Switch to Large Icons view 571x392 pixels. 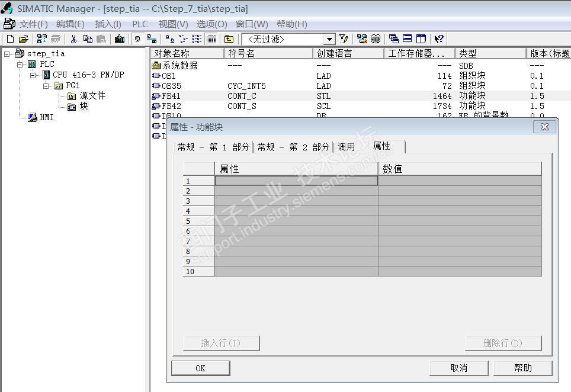click(x=169, y=39)
